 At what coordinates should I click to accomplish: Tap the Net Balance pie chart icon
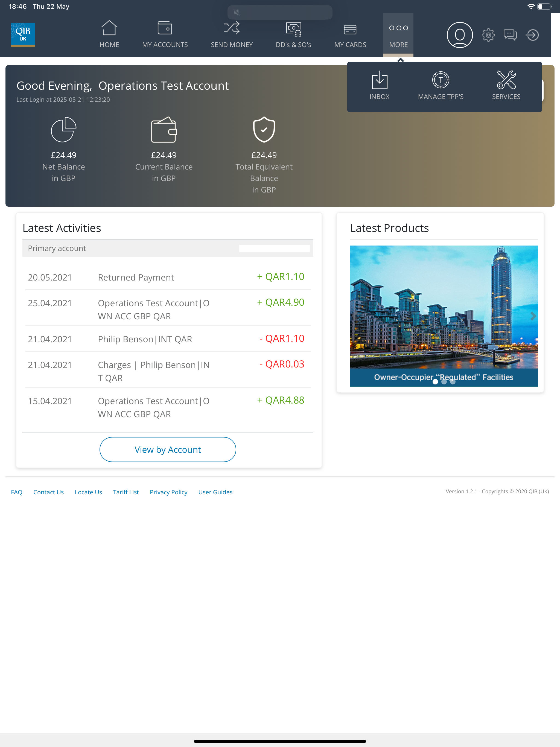click(63, 130)
